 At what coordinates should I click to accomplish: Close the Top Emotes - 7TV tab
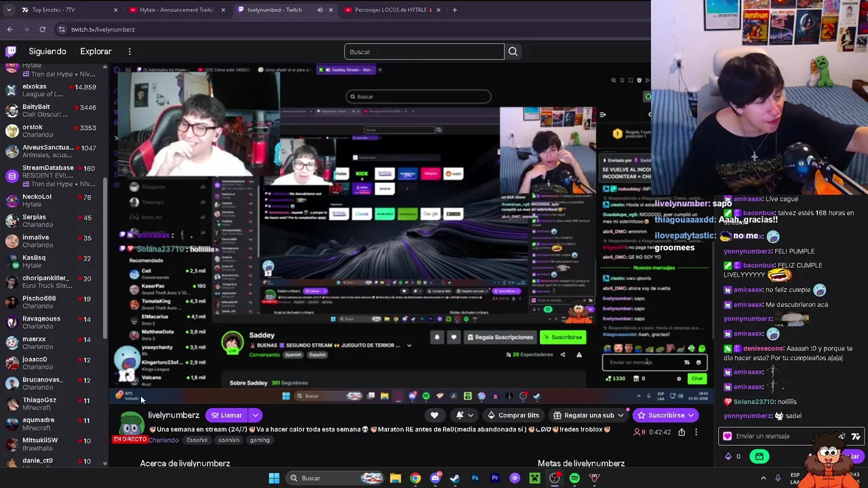(115, 10)
